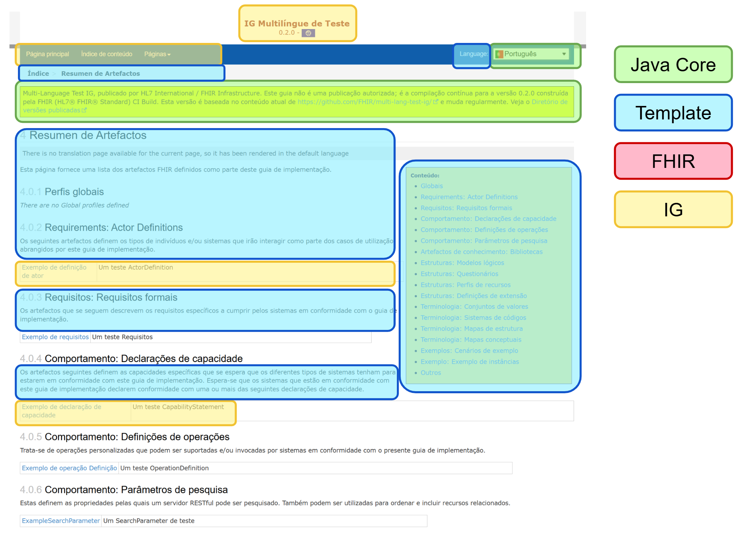Click the "Índice" breadcrumb link
Image resolution: width=756 pixels, height=539 pixels.
tap(38, 73)
